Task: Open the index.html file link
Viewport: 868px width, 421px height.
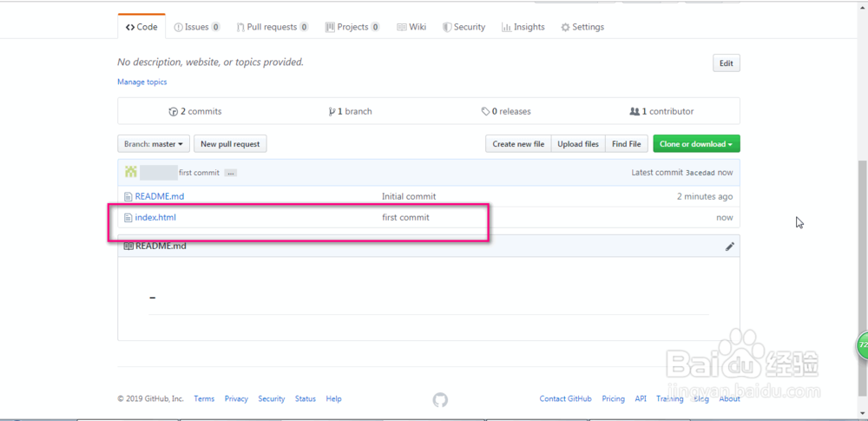Action: pos(155,218)
